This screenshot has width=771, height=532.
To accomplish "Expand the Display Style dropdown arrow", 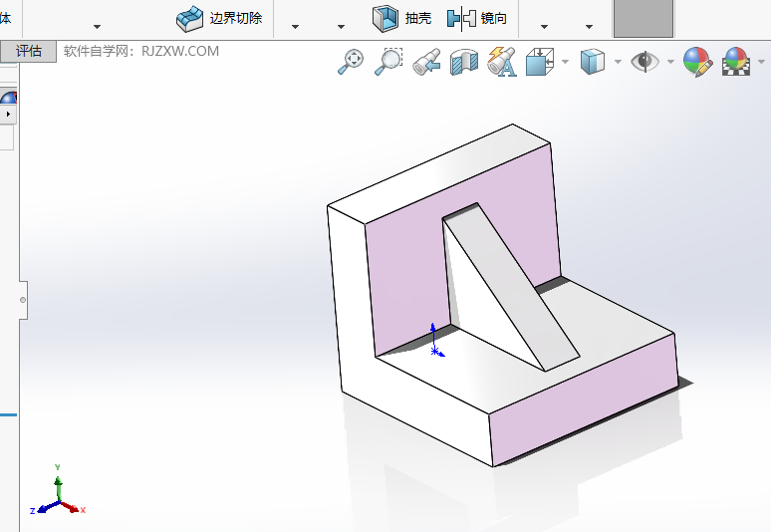I will coord(618,62).
